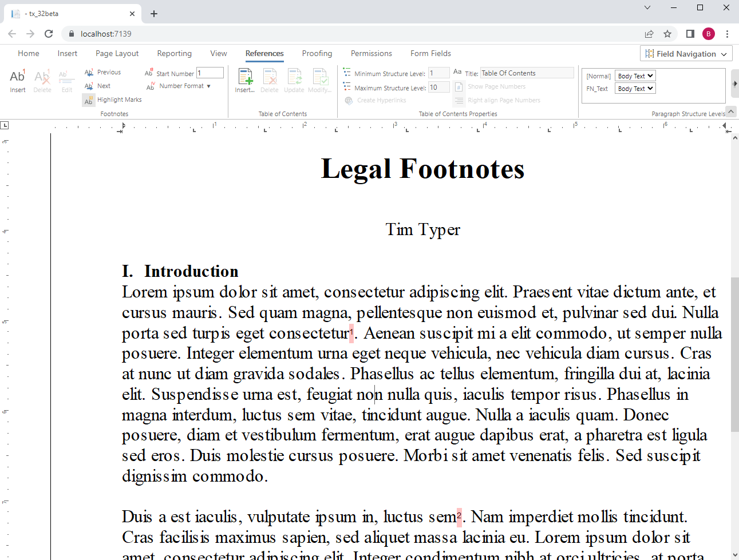
Task: Open the Permissions tab
Action: 371,53
